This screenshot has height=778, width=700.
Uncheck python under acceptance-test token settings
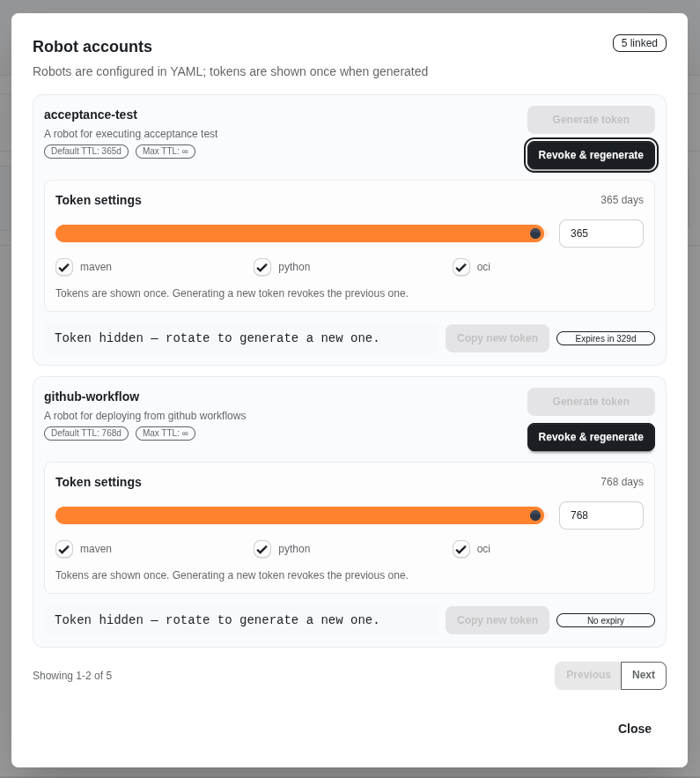pos(262,267)
